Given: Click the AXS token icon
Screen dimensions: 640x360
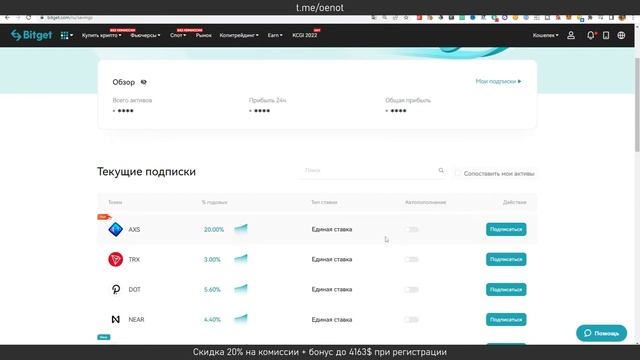Looking at the screenshot, I should [x=116, y=229].
